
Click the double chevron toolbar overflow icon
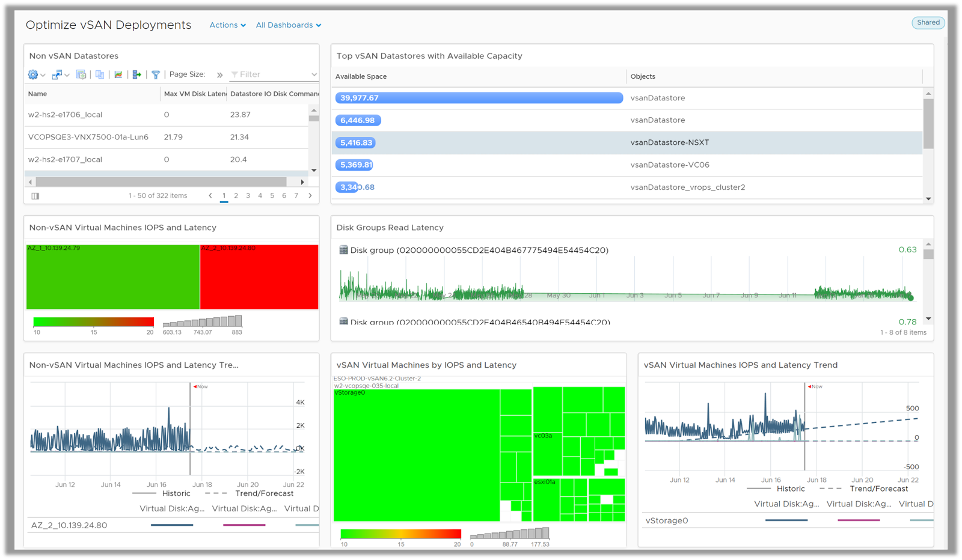[x=219, y=75]
